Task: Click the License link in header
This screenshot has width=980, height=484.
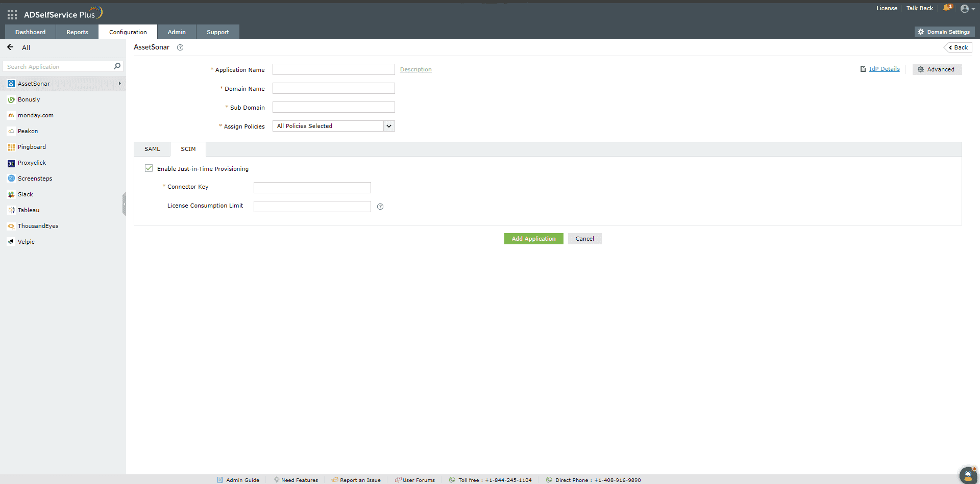Action: point(887,8)
